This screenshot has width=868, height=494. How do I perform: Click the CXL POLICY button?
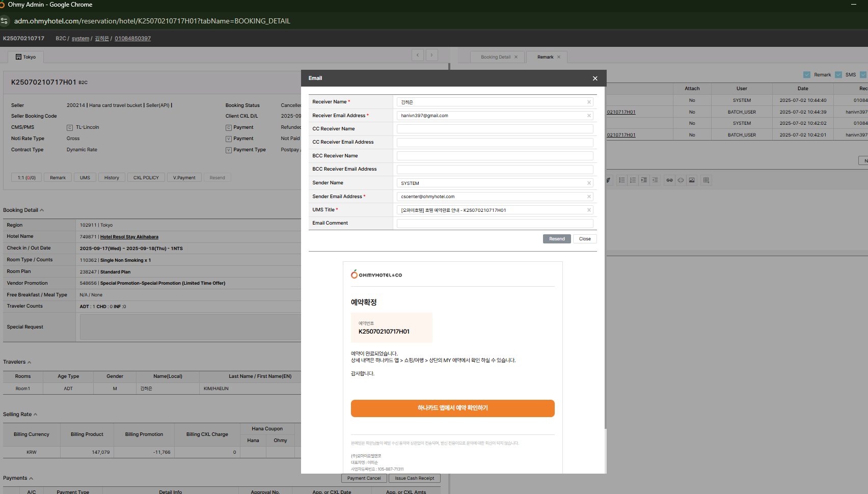tap(146, 178)
